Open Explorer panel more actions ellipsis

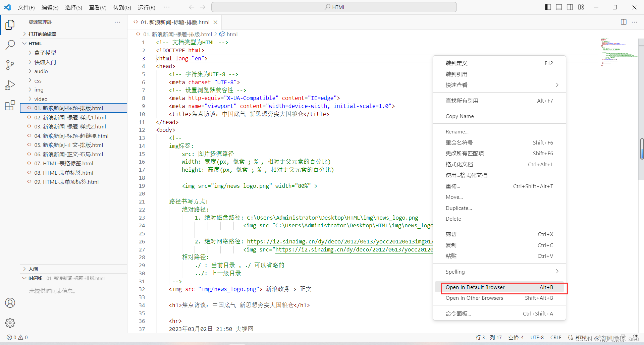(x=117, y=22)
